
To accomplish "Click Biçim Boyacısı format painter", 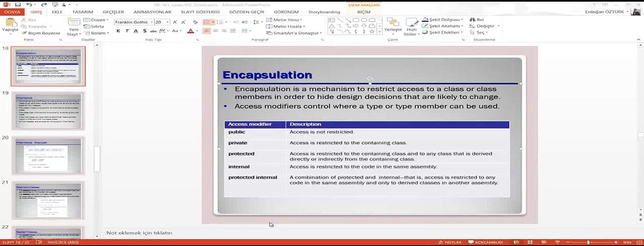I will (x=41, y=33).
